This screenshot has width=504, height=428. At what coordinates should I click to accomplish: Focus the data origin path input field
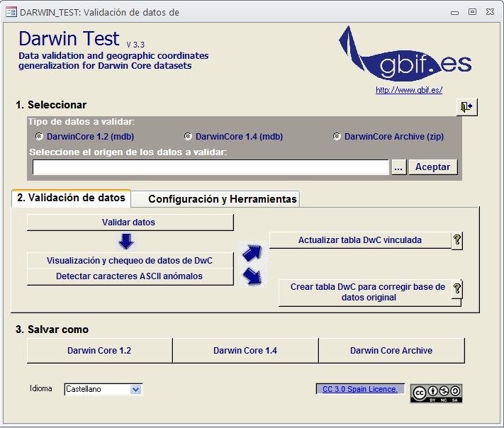211,167
